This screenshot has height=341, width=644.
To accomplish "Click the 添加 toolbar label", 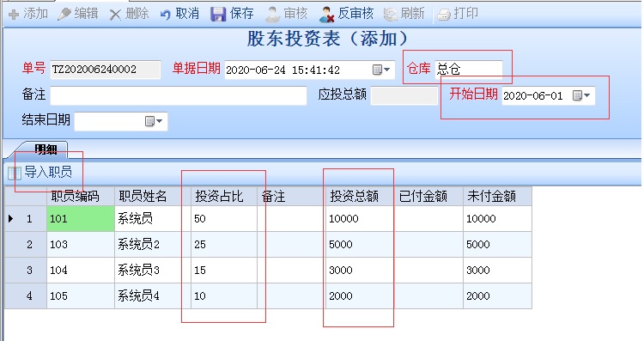I will [x=36, y=14].
